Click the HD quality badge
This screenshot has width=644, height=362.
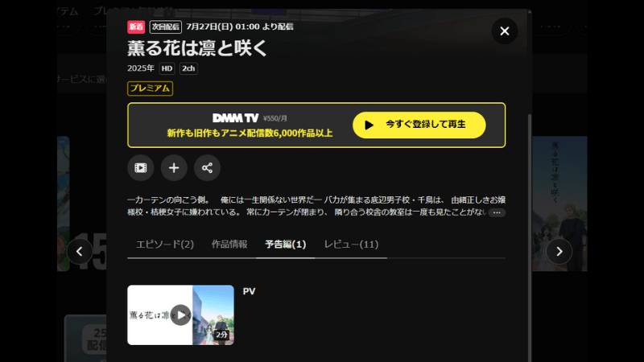(x=167, y=68)
